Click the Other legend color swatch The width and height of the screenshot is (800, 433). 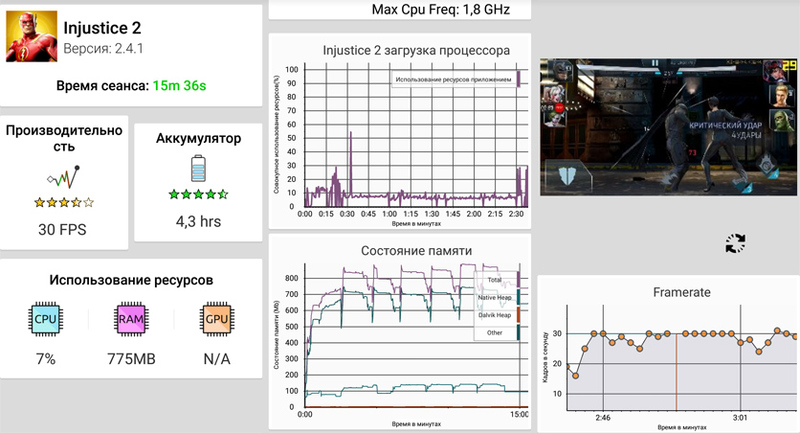(x=518, y=333)
